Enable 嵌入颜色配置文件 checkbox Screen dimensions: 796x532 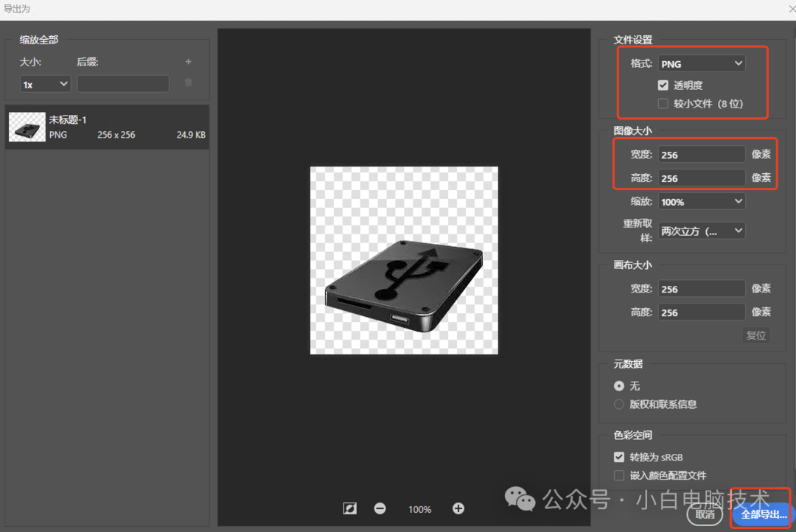click(619, 475)
